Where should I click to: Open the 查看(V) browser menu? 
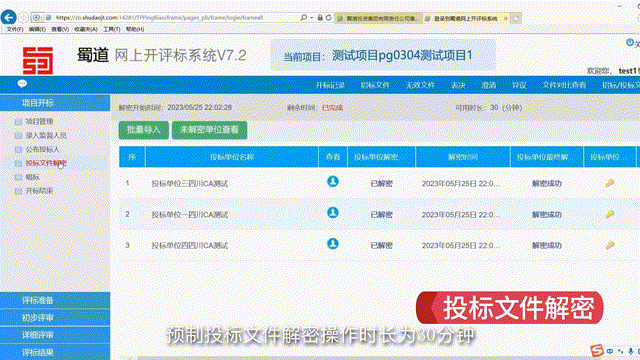[60, 29]
